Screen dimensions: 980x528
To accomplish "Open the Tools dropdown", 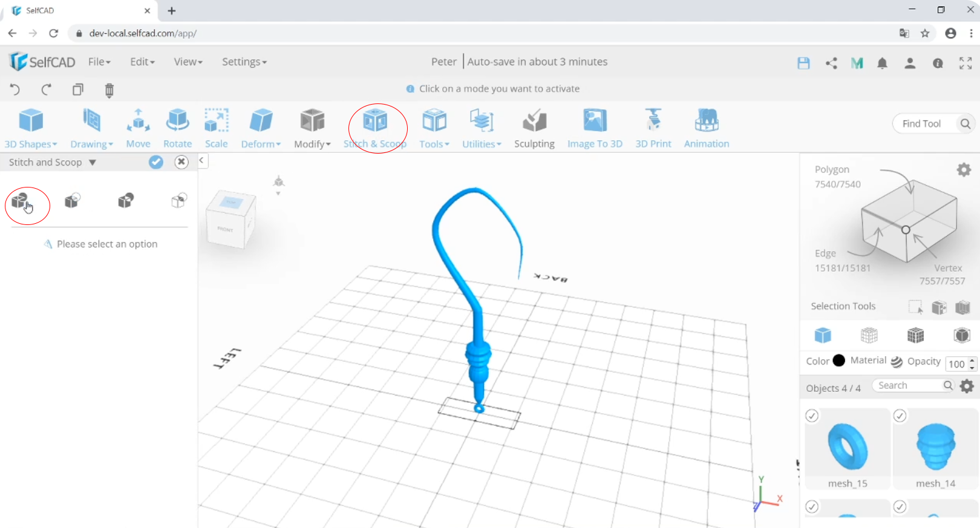I will click(x=434, y=128).
